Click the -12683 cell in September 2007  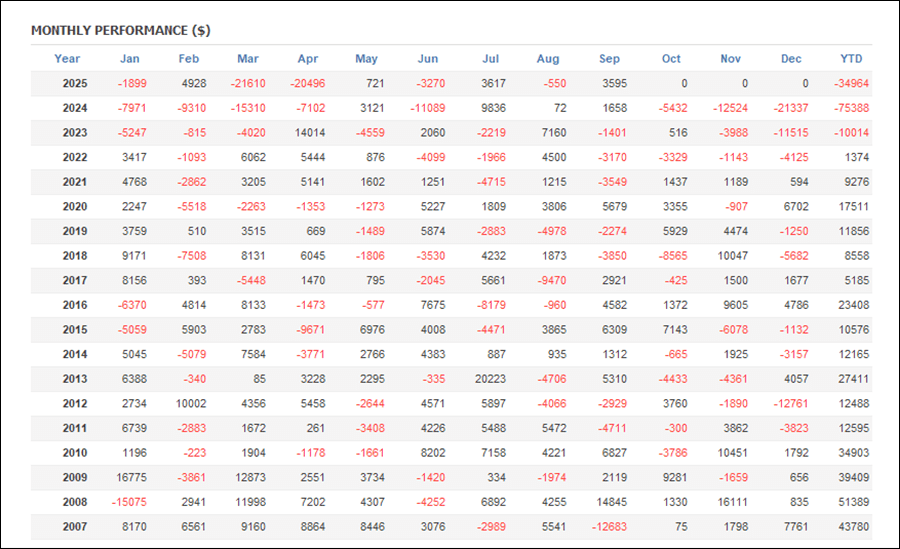(x=609, y=527)
